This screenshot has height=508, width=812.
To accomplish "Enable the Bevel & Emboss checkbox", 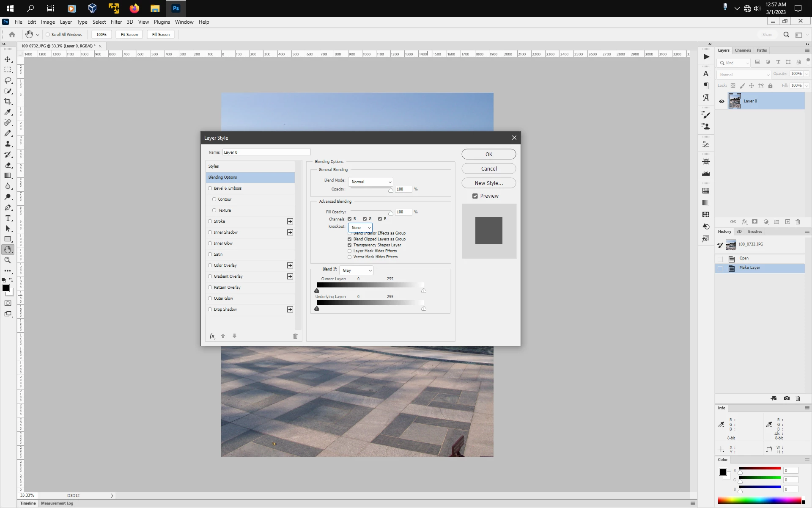I will 210,188.
